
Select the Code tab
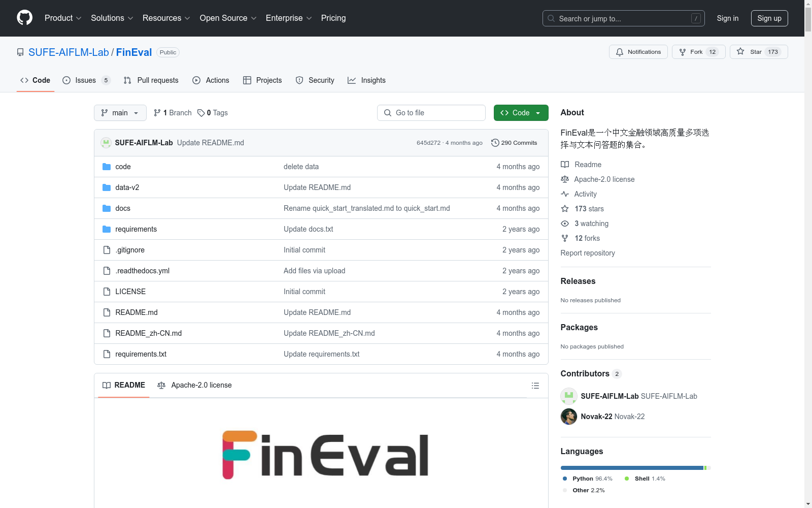pos(36,80)
